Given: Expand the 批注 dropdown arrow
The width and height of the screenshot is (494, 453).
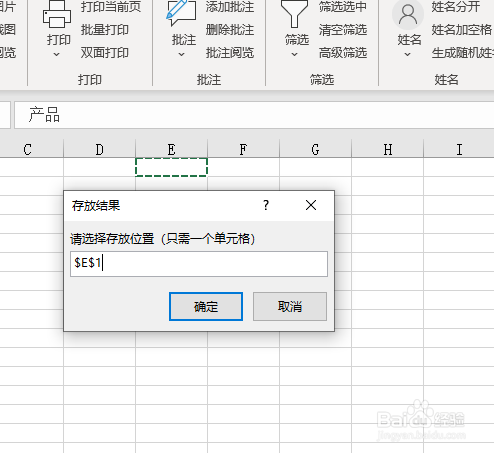Looking at the screenshot, I should pos(181,54).
